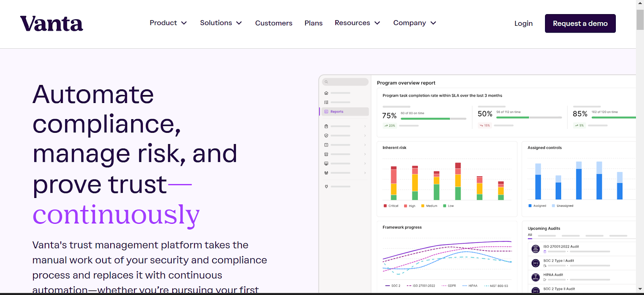This screenshot has height=295, width=644.
Task: Expand the clipboard sidebar item chevron
Action: [x=365, y=126]
